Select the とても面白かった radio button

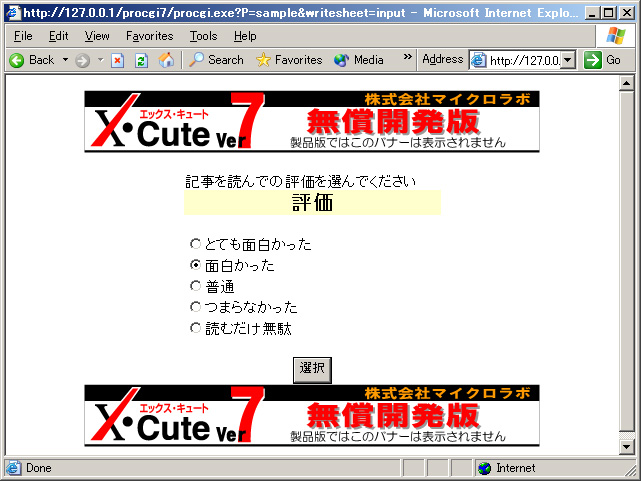click(x=195, y=244)
